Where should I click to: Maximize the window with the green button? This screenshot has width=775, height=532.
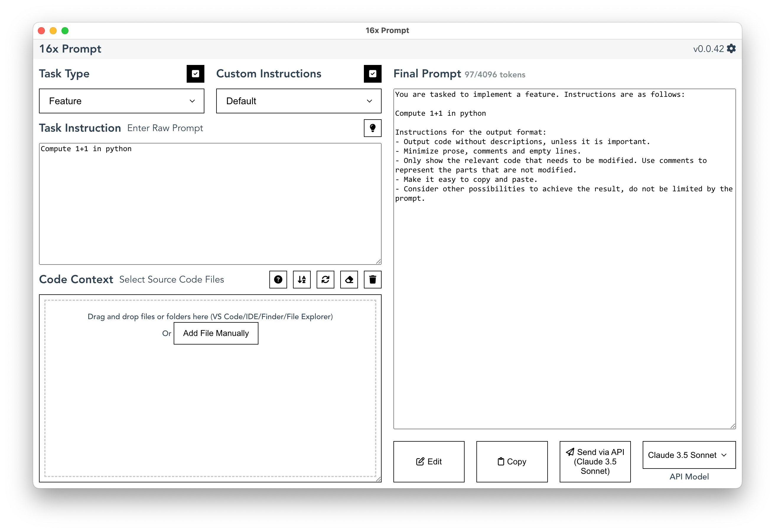pos(65,31)
